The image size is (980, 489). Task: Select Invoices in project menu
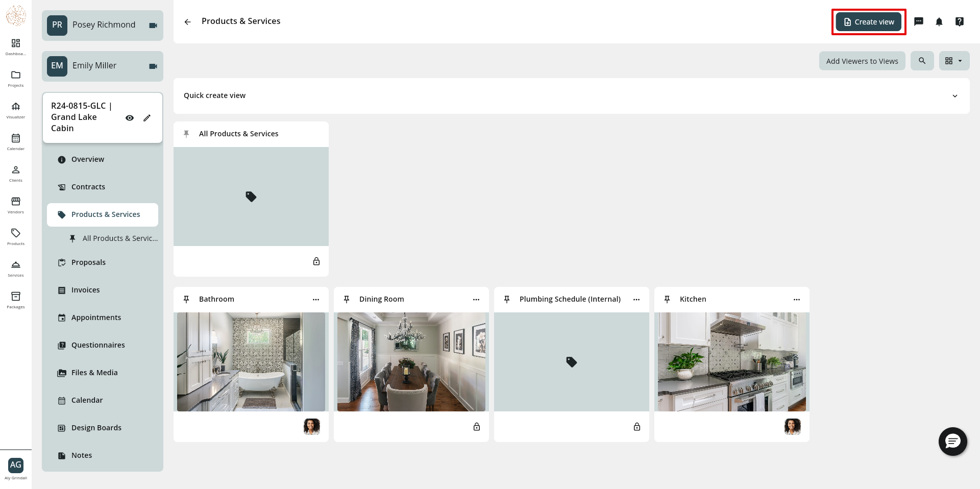(103, 290)
